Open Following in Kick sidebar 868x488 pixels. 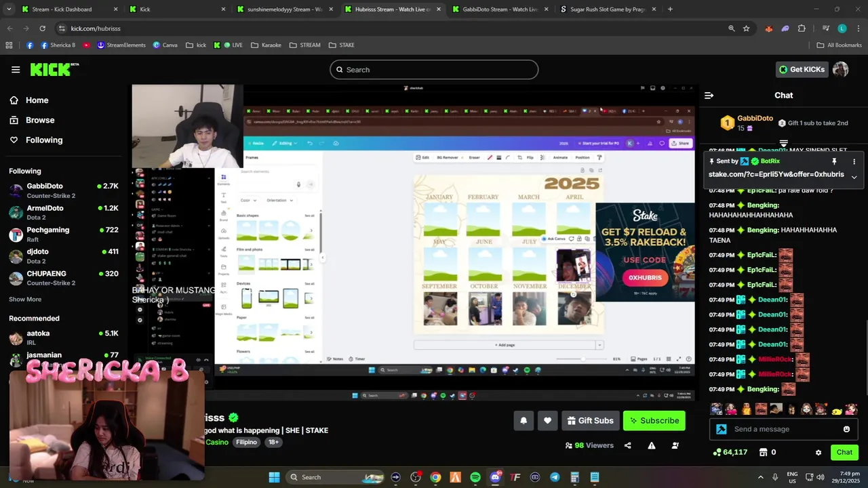[x=36, y=140]
